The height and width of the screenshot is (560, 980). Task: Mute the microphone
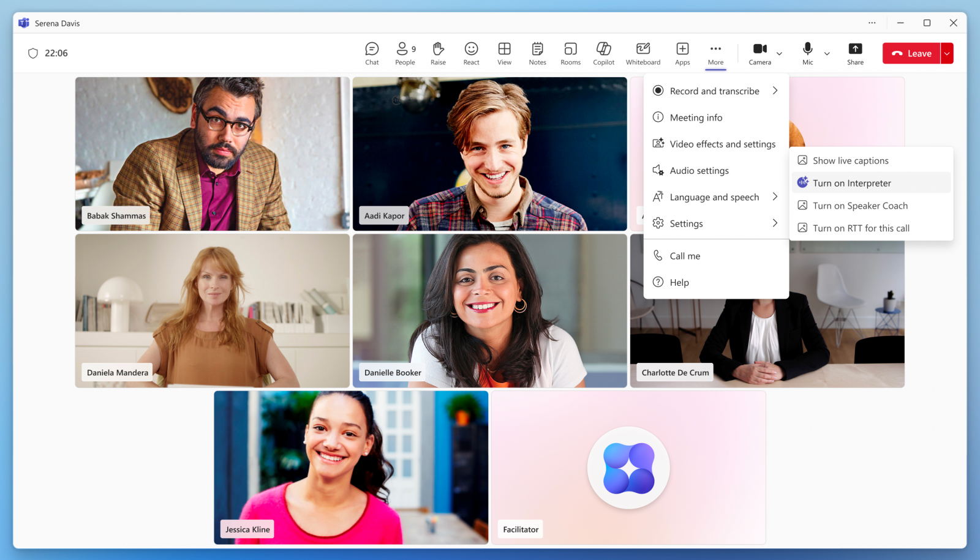point(807,53)
